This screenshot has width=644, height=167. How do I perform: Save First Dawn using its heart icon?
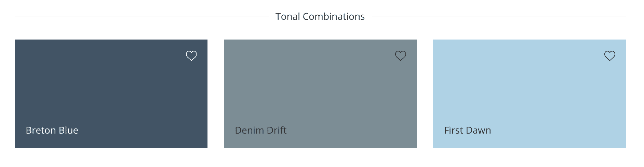(x=610, y=56)
